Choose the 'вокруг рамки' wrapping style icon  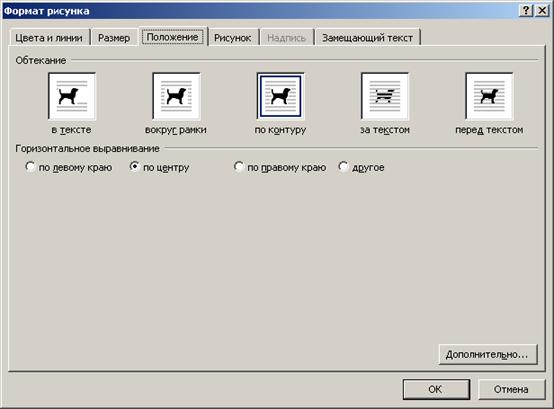(176, 96)
